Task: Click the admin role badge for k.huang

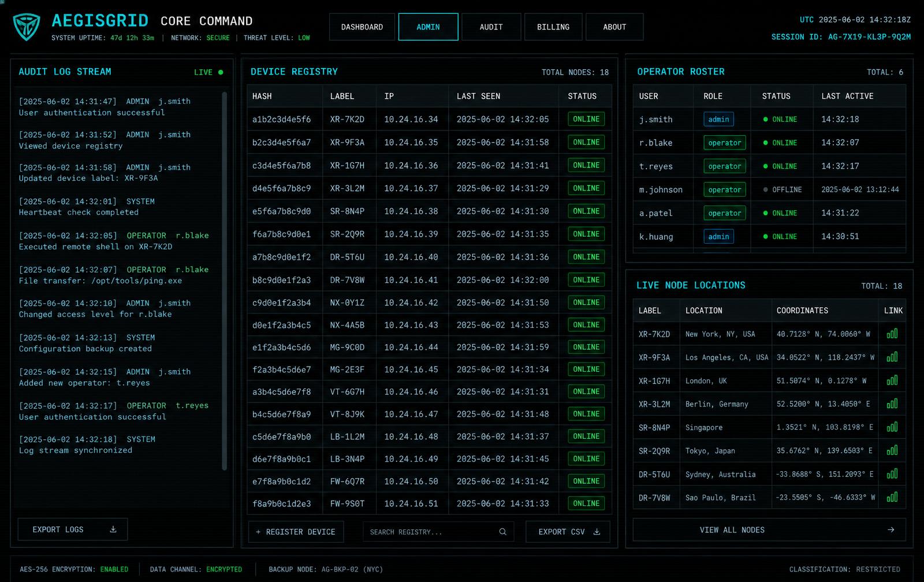Action: point(718,237)
